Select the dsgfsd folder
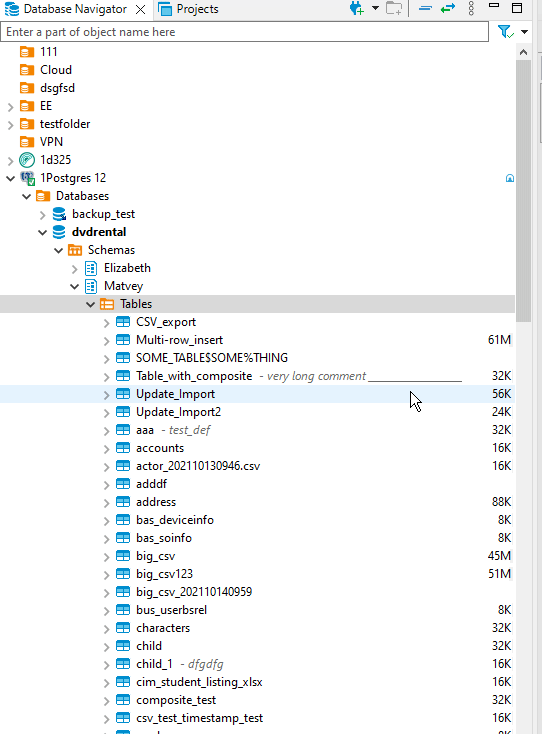Viewport: 542px width, 734px height. [57, 88]
